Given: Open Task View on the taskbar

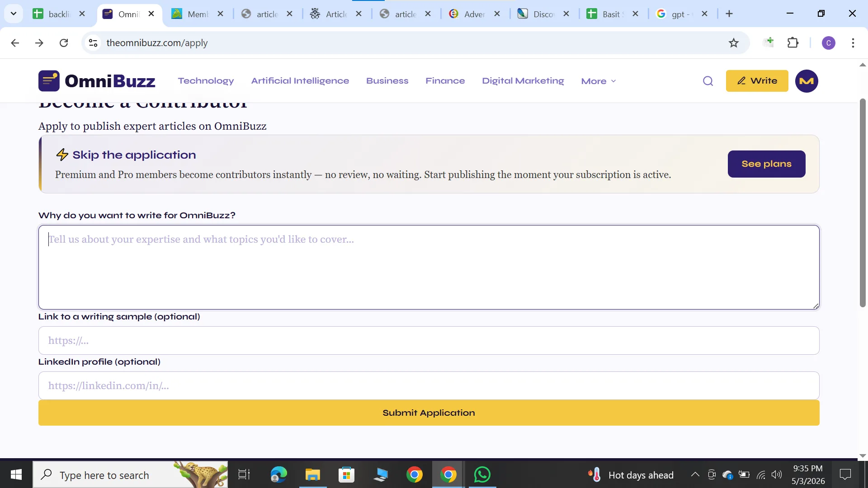Looking at the screenshot, I should tap(244, 474).
